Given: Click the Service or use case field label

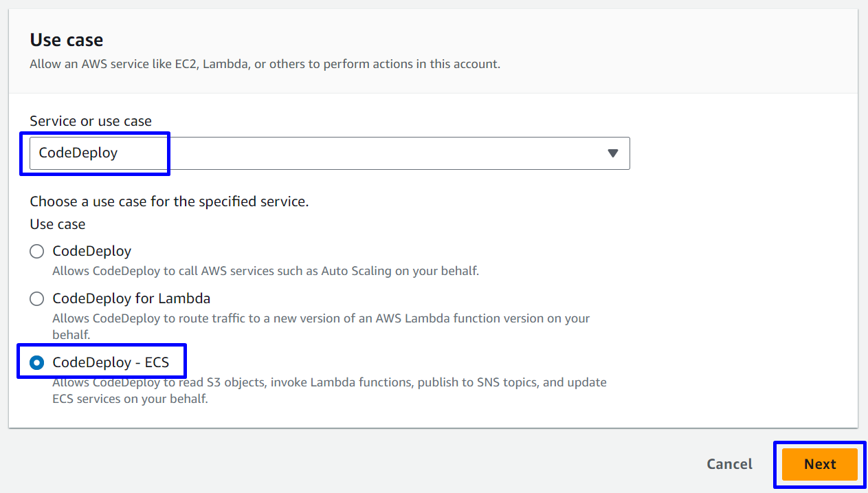Looking at the screenshot, I should point(91,121).
